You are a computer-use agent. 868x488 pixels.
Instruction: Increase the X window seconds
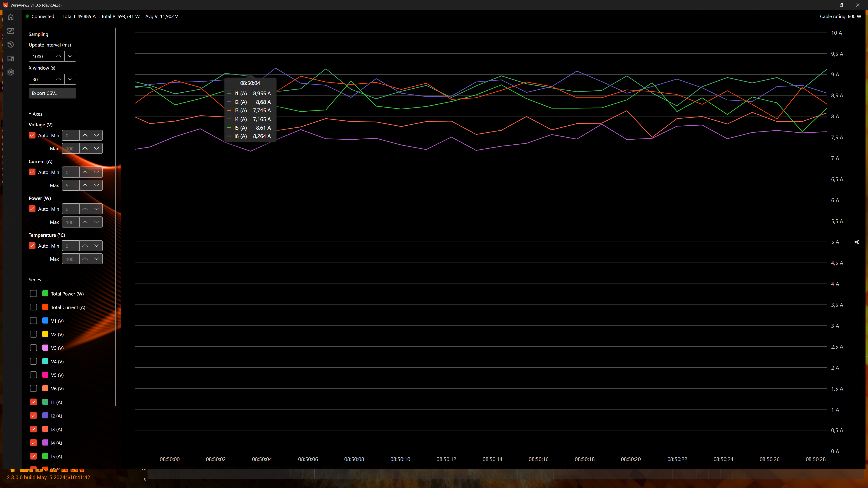(58, 79)
